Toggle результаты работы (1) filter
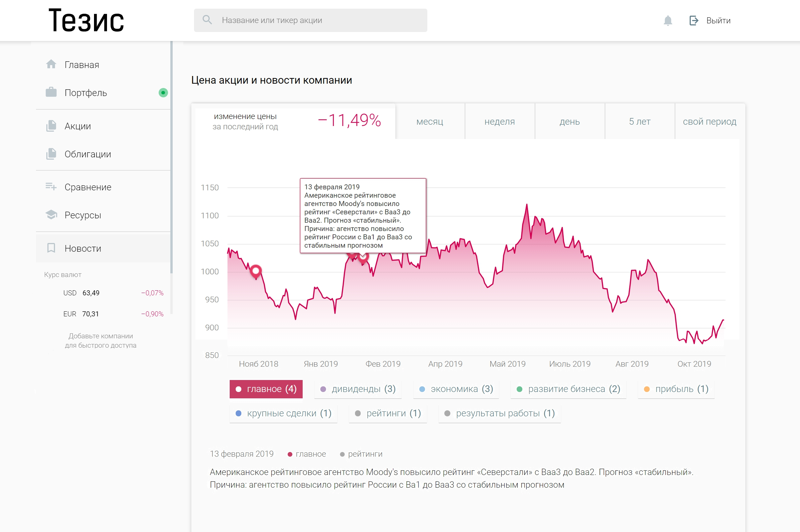Screen dimensions: 800x532 (499, 413)
